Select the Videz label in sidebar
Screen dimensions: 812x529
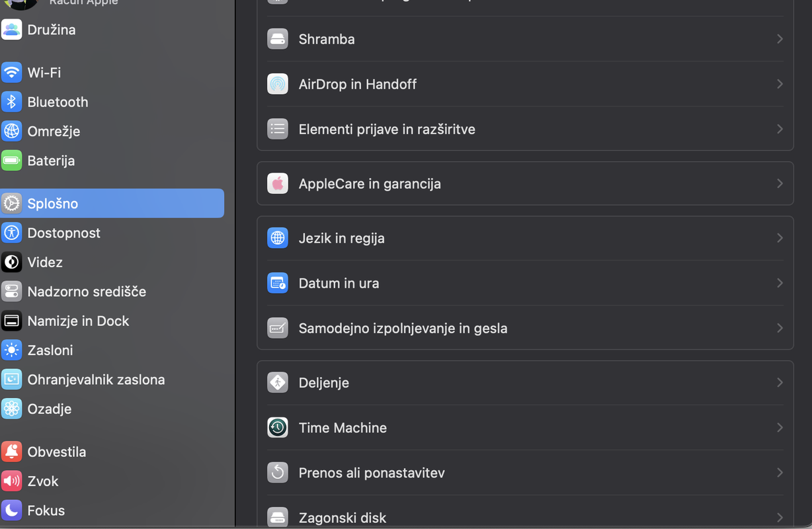45,263
